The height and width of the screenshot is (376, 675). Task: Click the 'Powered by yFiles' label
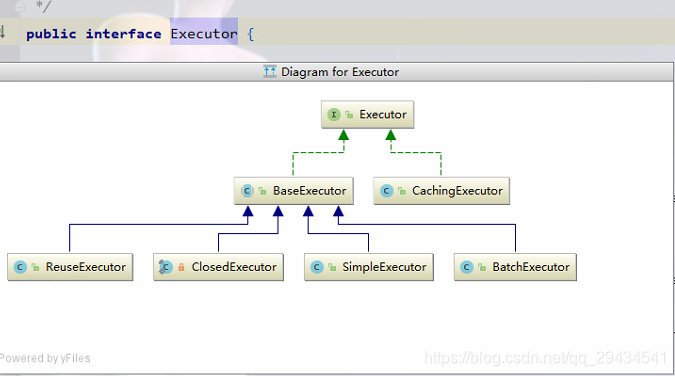tap(45, 358)
